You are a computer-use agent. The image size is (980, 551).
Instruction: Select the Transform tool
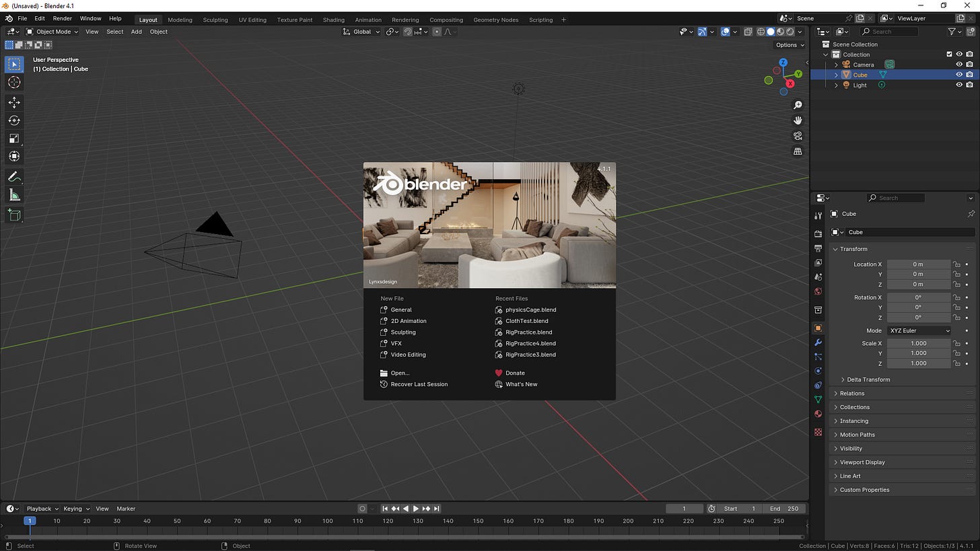[14, 156]
